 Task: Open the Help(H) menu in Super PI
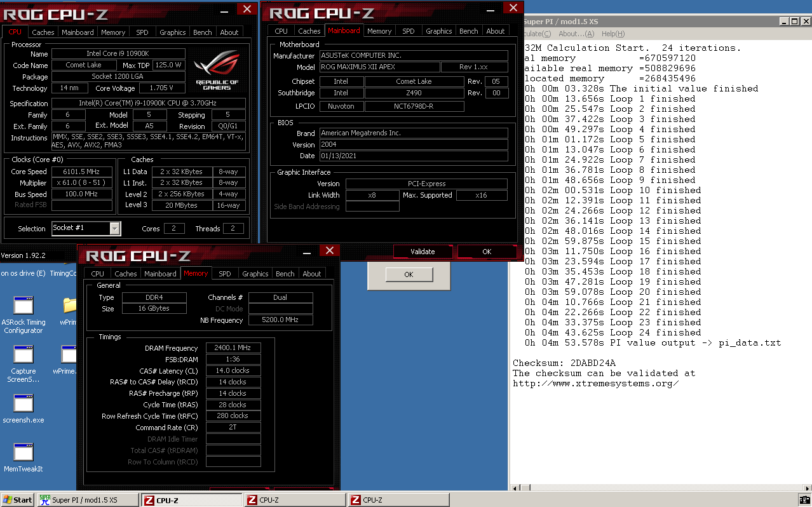pyautogui.click(x=613, y=34)
